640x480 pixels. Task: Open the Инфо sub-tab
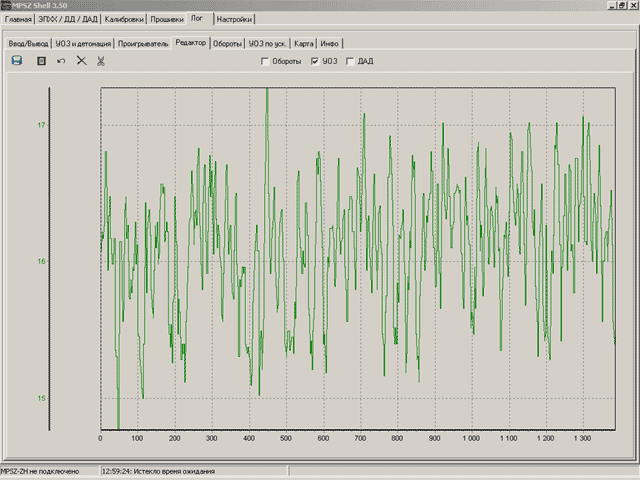point(329,44)
